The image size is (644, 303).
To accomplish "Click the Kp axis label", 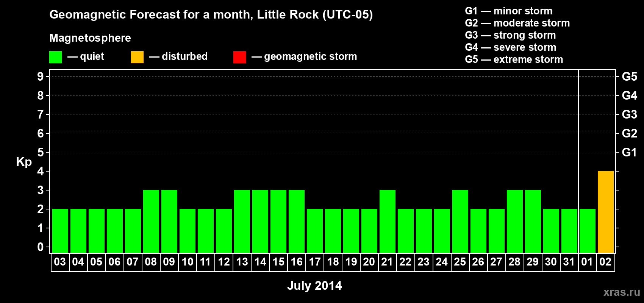I will (24, 162).
